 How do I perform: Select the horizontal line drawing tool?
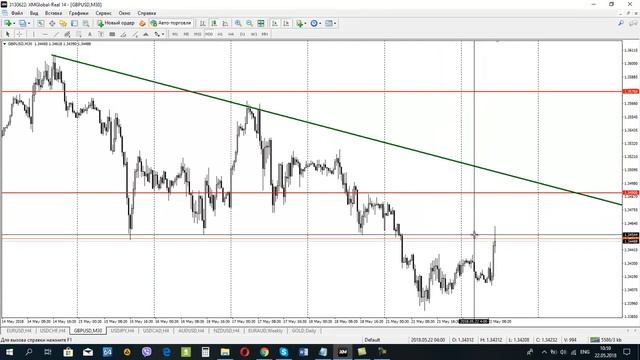(x=45, y=34)
